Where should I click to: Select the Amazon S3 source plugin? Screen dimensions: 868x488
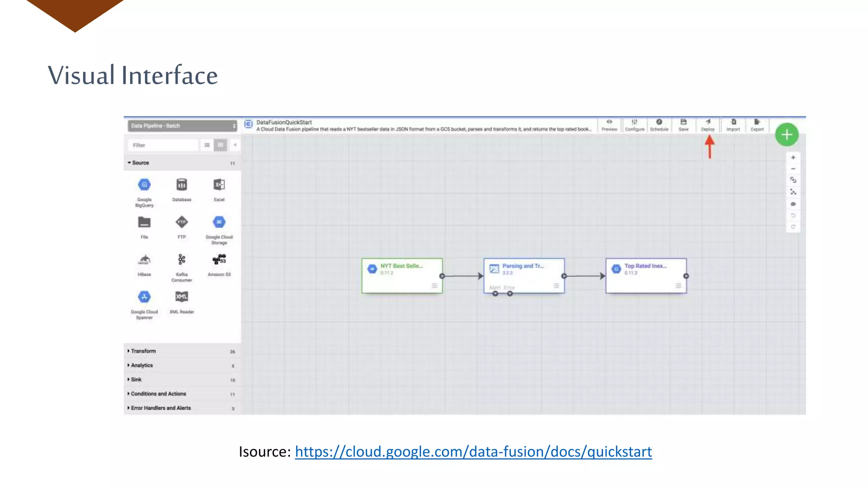(219, 260)
